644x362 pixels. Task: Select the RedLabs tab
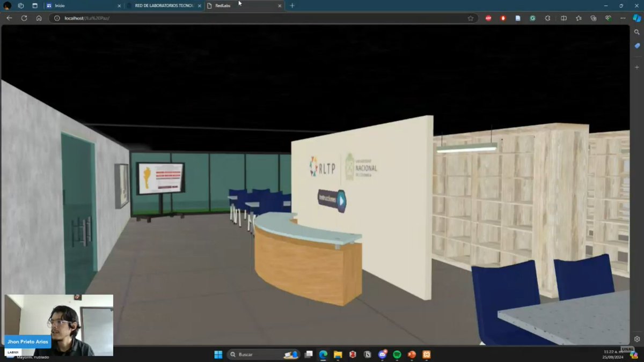(245, 5)
